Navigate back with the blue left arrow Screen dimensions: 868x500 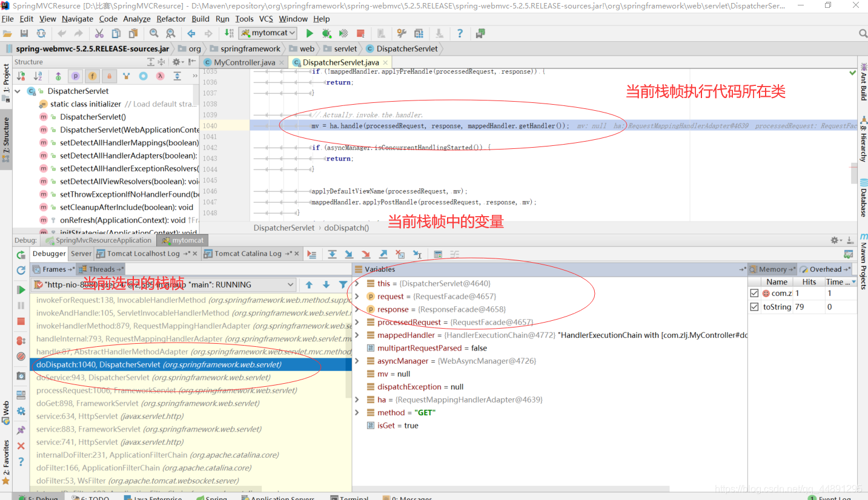[191, 33]
